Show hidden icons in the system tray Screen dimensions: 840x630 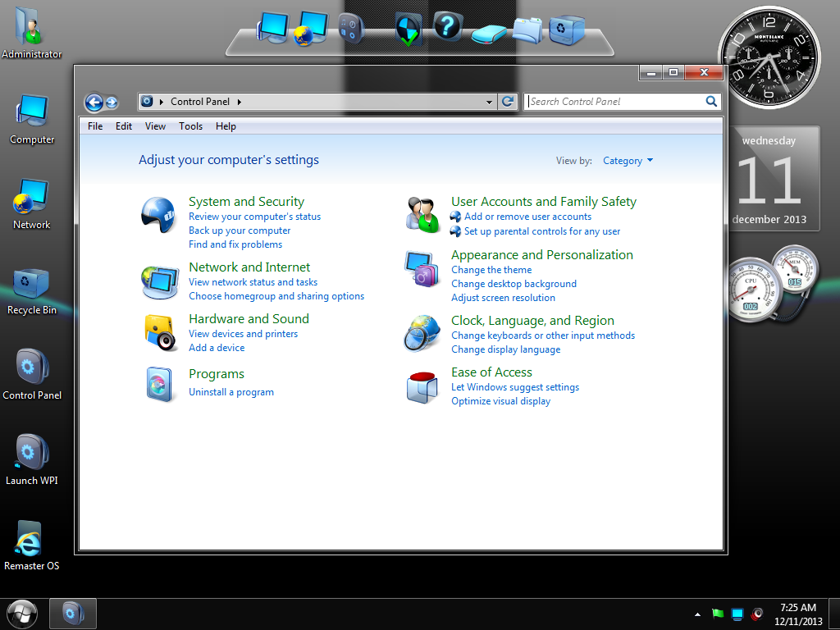coord(697,614)
